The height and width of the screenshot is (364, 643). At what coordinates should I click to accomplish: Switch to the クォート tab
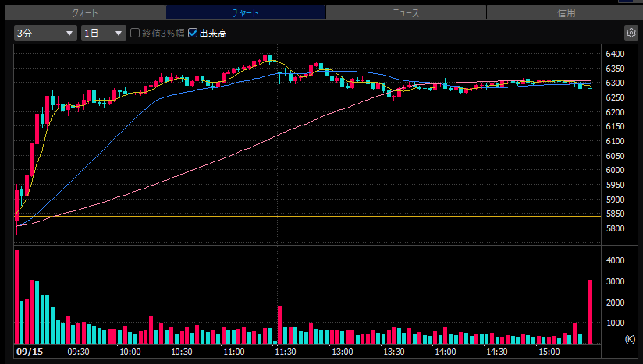(x=85, y=12)
